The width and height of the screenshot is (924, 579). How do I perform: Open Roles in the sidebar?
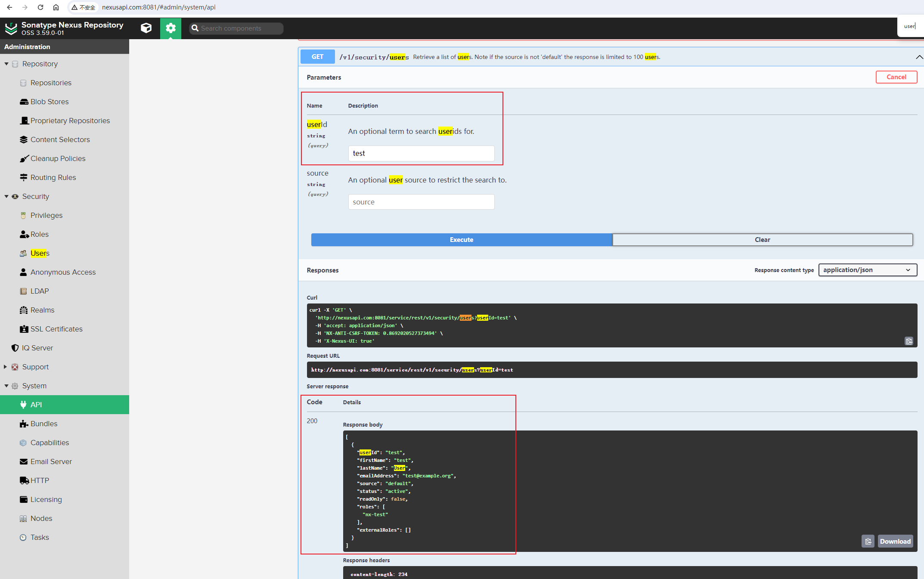click(40, 234)
